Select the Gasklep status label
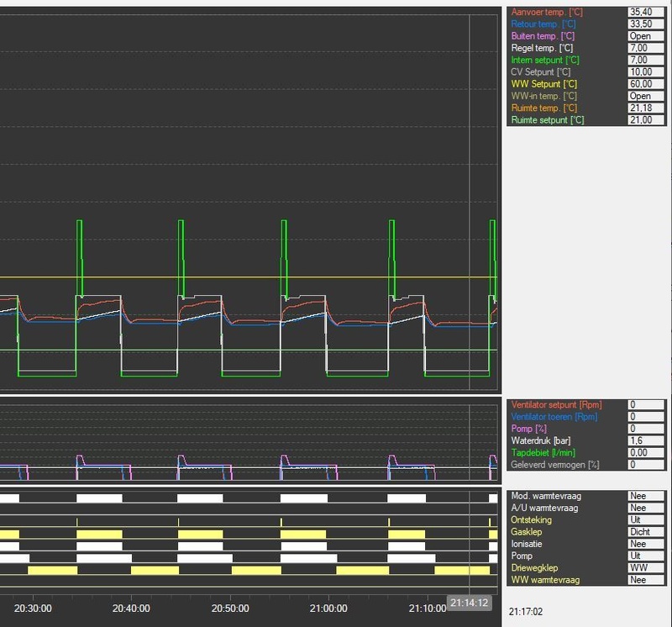The width and height of the screenshot is (672, 627). tap(527, 532)
